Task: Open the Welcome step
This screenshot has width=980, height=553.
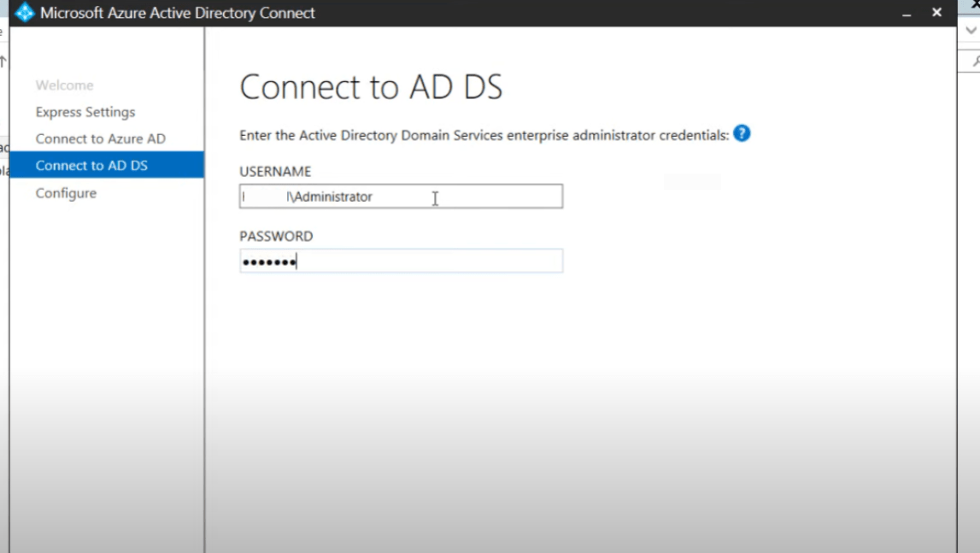Action: tap(64, 85)
